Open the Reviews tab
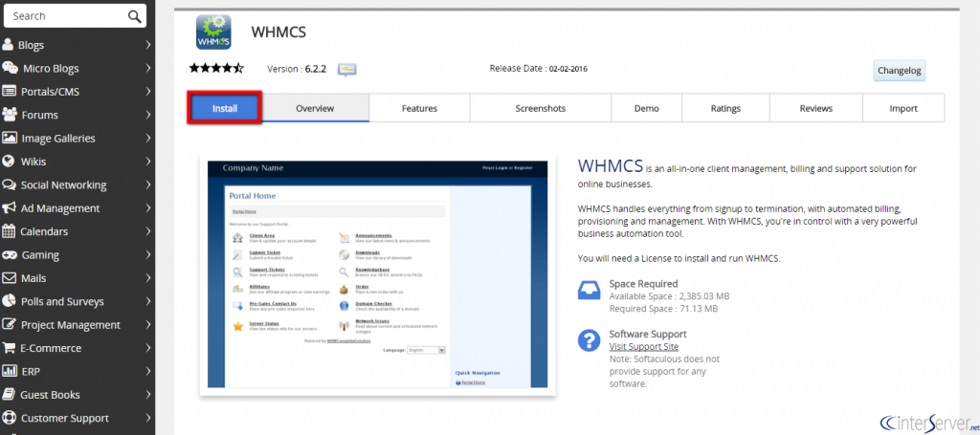The image size is (980, 435). (815, 108)
